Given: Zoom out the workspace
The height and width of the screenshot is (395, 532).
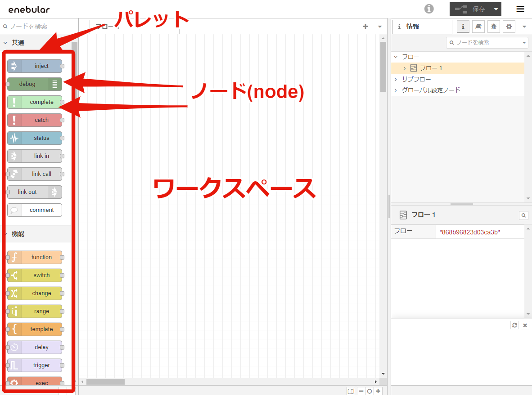Looking at the screenshot, I should (361, 391).
